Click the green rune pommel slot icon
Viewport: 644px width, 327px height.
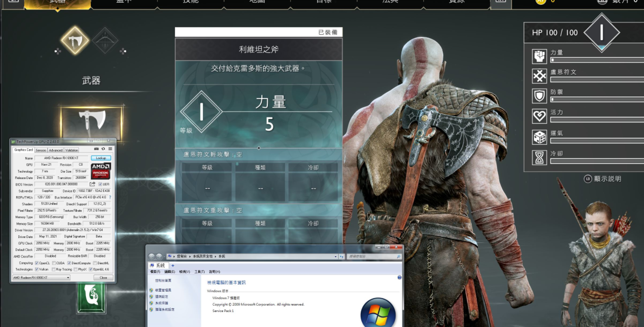coord(92,298)
